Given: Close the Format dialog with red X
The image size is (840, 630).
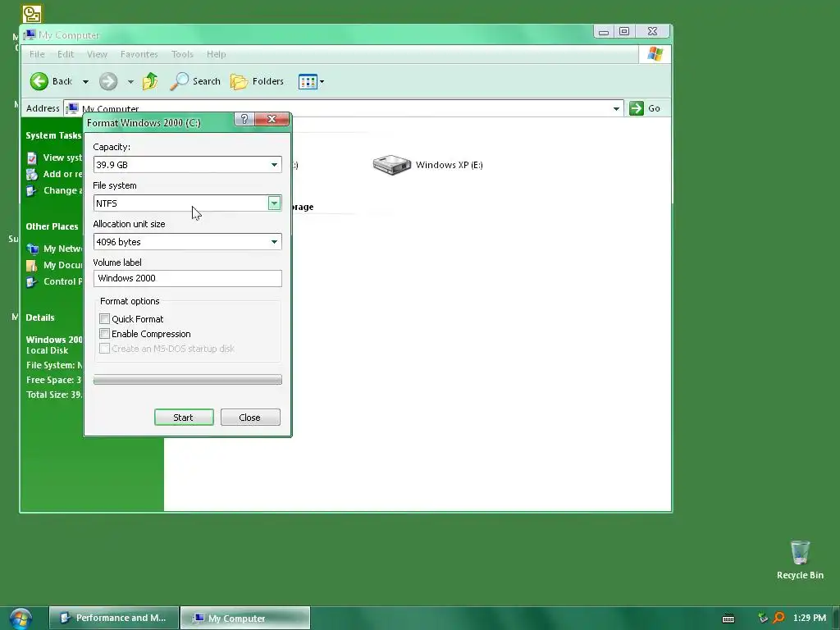Looking at the screenshot, I should point(272,119).
